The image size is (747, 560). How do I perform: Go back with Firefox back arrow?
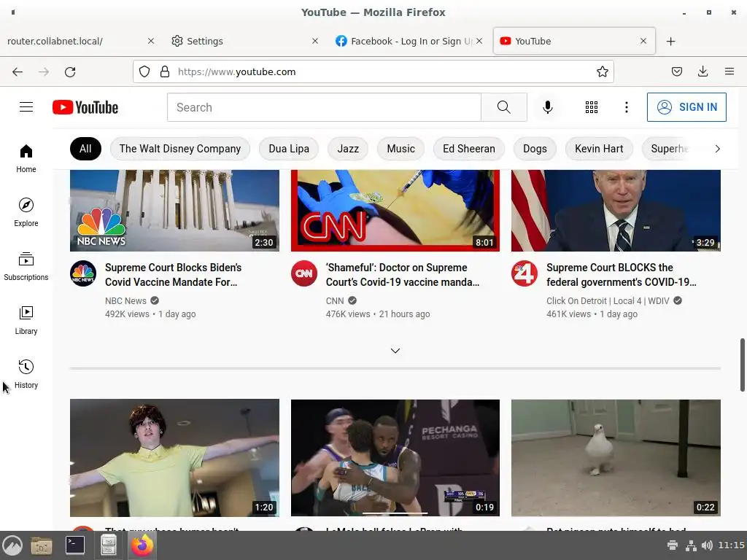click(x=18, y=72)
